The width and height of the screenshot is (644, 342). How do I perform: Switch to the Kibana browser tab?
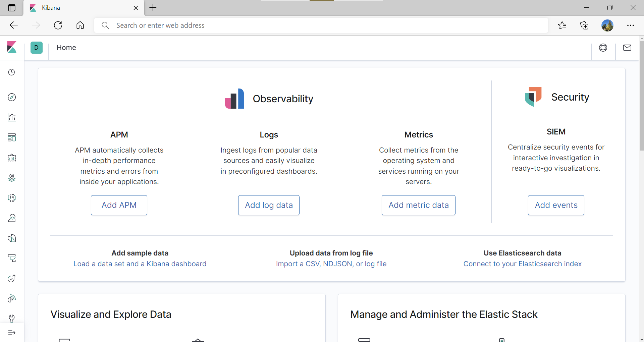(67, 8)
